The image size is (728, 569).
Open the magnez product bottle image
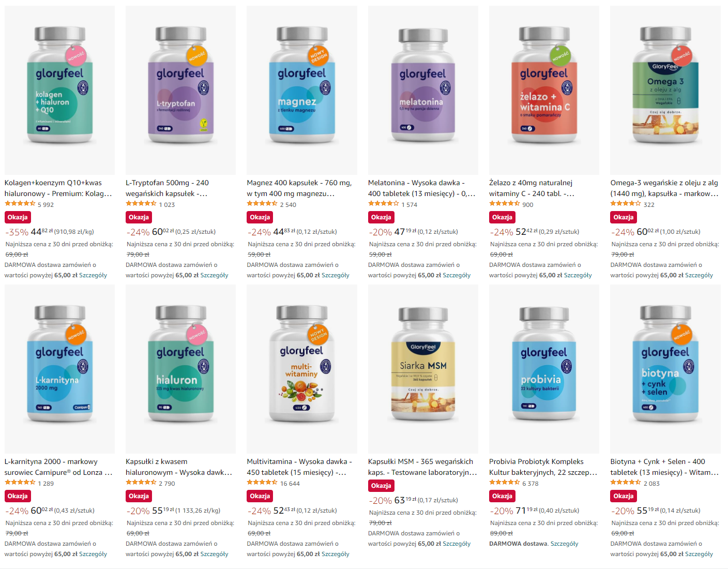tap(302, 90)
